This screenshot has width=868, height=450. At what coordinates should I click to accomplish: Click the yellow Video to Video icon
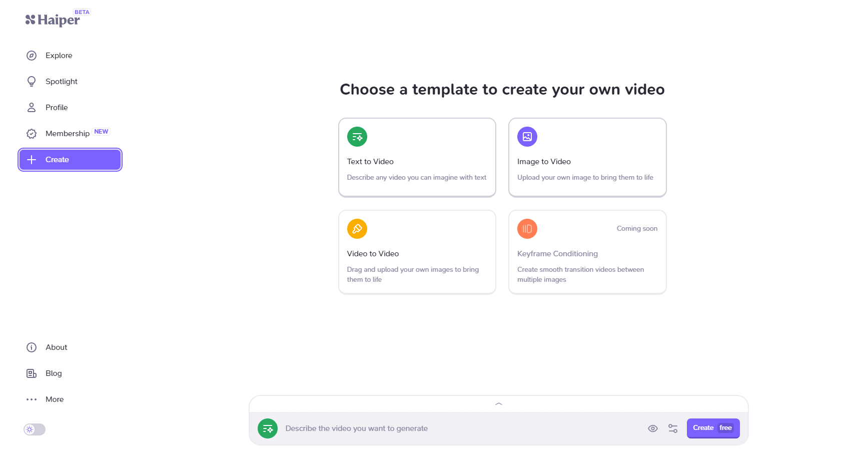tap(357, 229)
